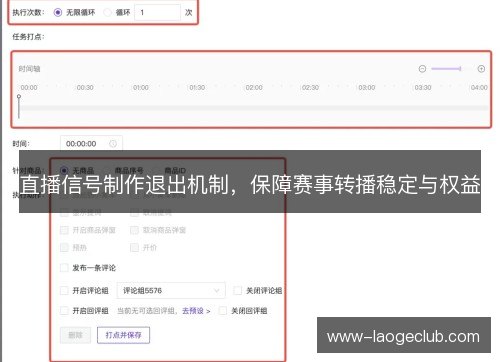Open the 评论组5576 dropdown

coord(171,291)
